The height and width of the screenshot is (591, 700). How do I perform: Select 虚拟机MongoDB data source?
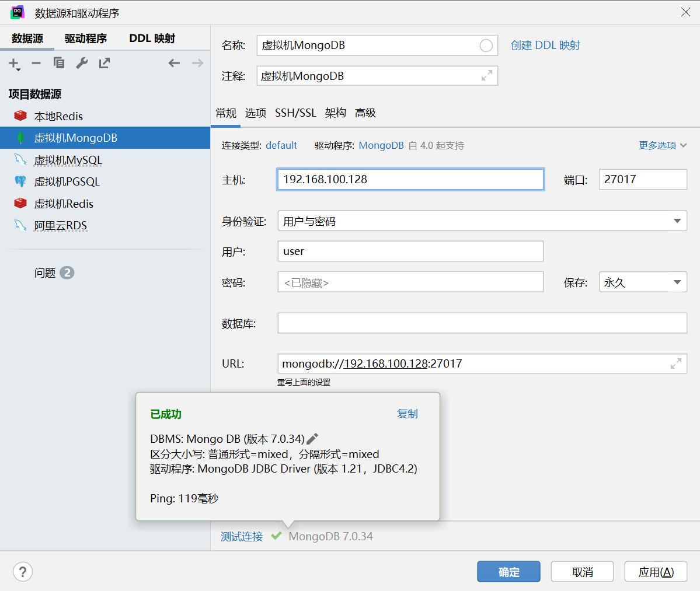(x=105, y=138)
